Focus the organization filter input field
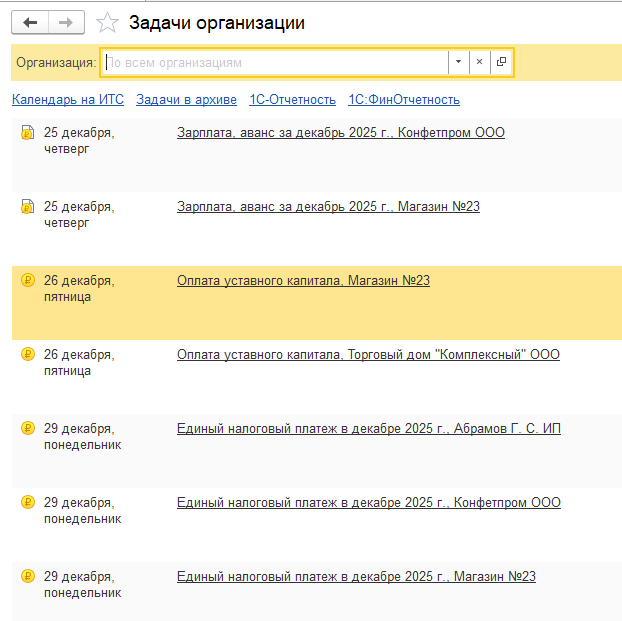Image resolution: width=622 pixels, height=621 pixels. click(275, 62)
